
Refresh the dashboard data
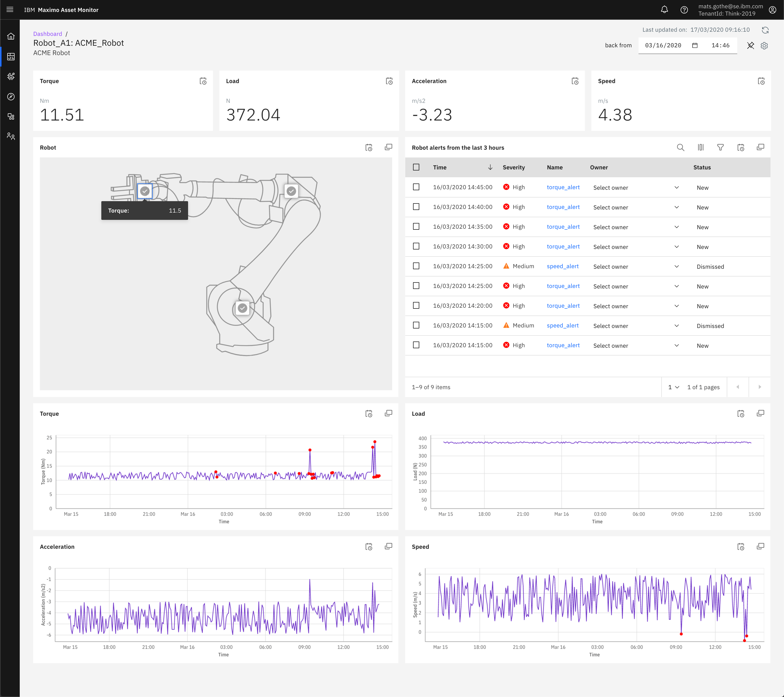click(x=765, y=30)
